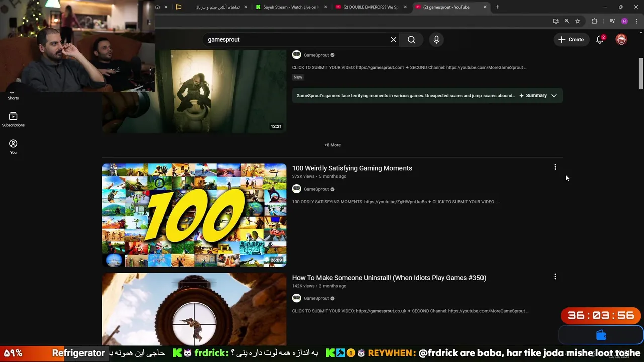Open the Extensions puzzle icon

point(595,21)
